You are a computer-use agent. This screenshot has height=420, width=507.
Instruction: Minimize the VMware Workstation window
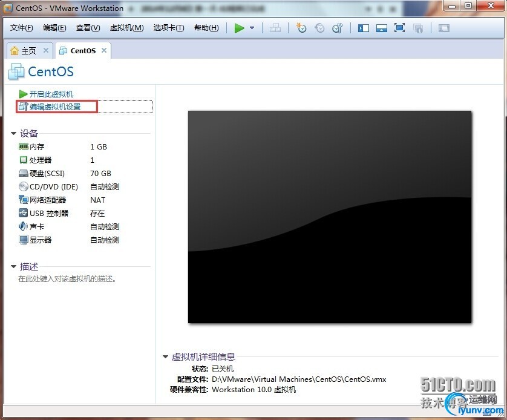point(452,5)
